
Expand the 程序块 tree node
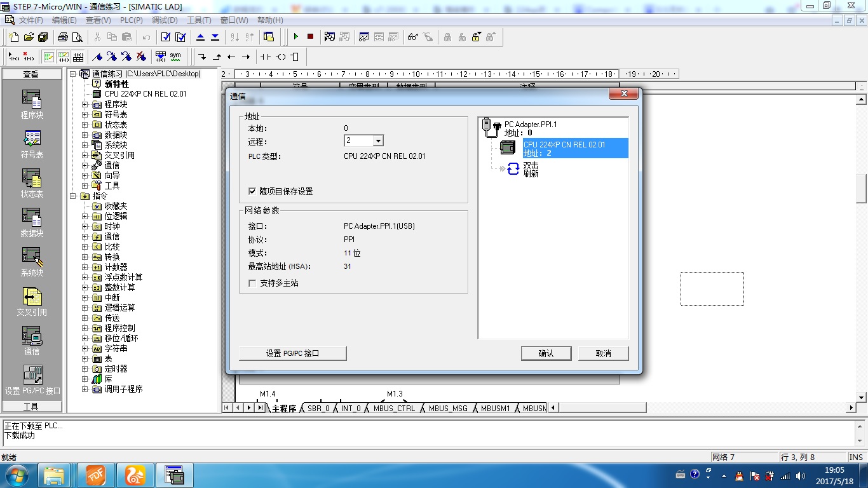(x=85, y=104)
